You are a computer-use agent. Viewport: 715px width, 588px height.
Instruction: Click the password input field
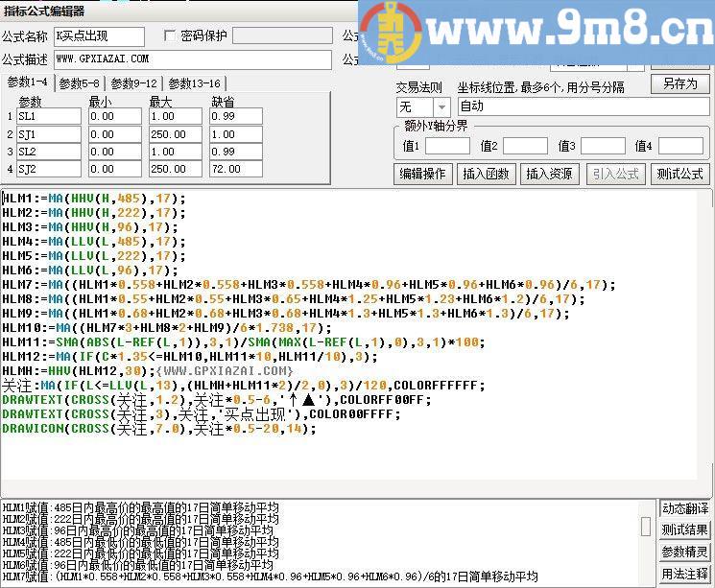click(282, 35)
